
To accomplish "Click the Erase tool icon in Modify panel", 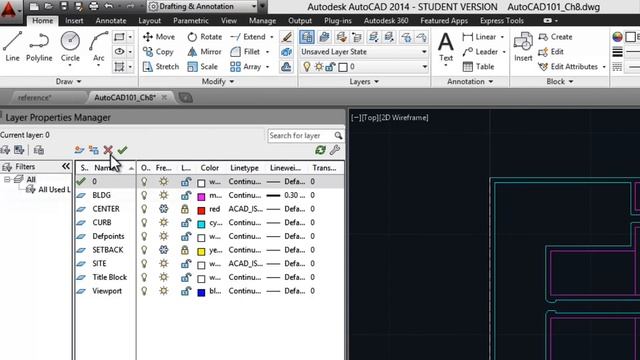I will 287,37.
